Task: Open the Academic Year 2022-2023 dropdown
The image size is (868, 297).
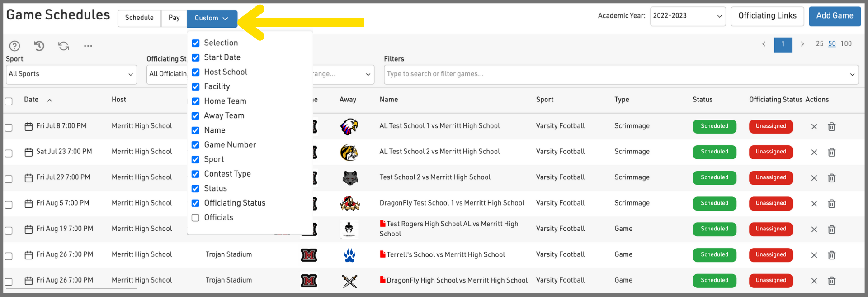Action: click(x=687, y=16)
